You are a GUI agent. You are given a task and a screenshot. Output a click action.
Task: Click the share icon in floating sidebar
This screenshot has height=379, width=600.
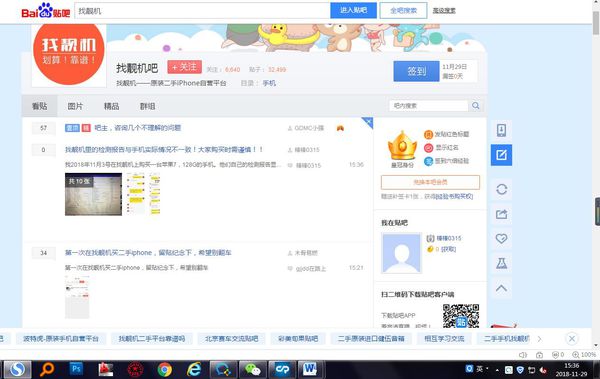(501, 214)
